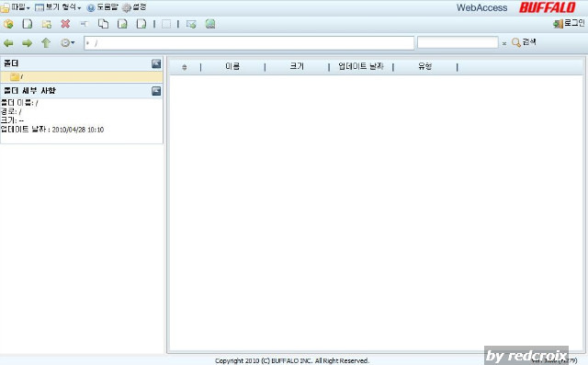Sort by 크기 column
The height and width of the screenshot is (365, 588).
coord(297,67)
